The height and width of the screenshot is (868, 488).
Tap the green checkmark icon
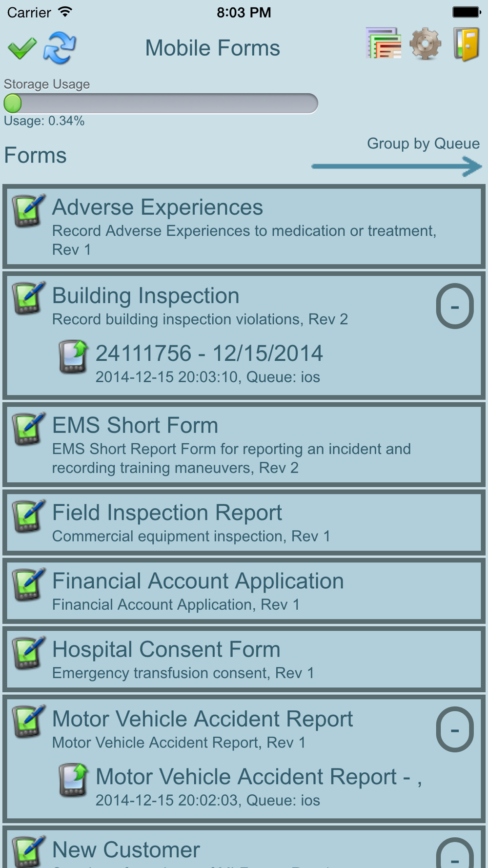tap(22, 48)
